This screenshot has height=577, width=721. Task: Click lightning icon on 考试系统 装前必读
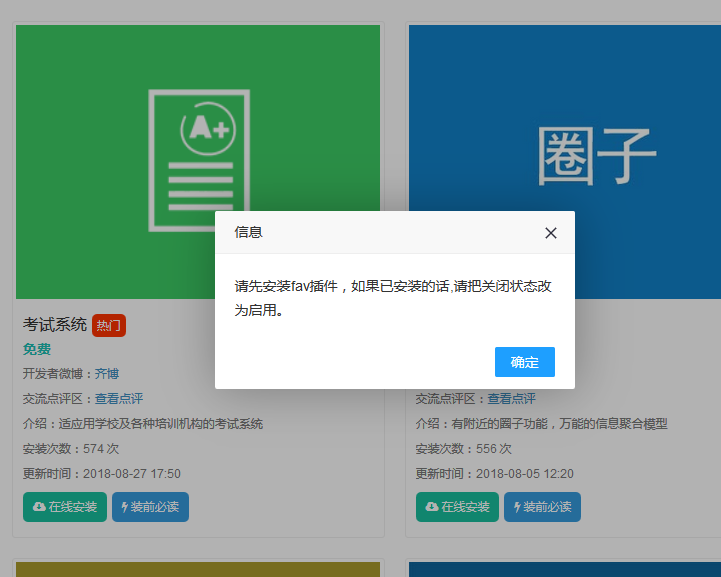[x=125, y=507]
